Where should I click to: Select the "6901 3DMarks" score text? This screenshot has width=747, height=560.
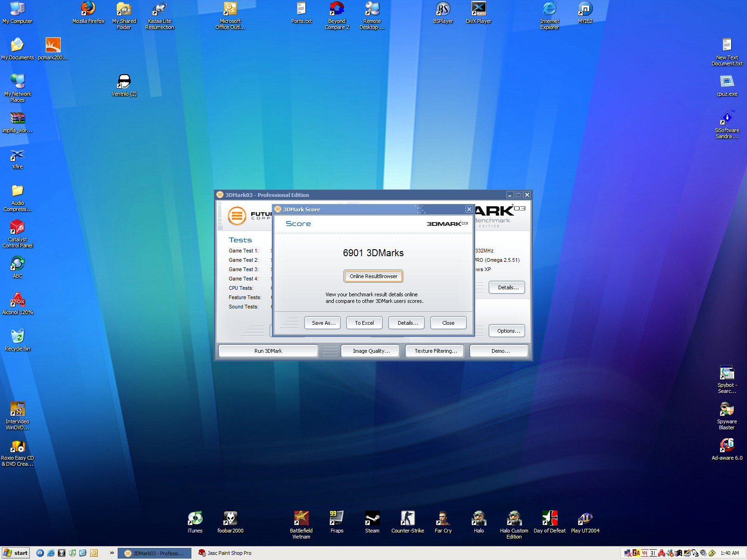[x=373, y=253]
